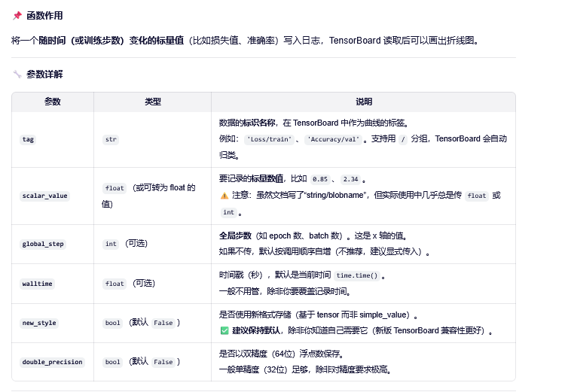This screenshot has height=392, width=571.
Task: Click the warning triangle icon before 注意
Action: 224,196
